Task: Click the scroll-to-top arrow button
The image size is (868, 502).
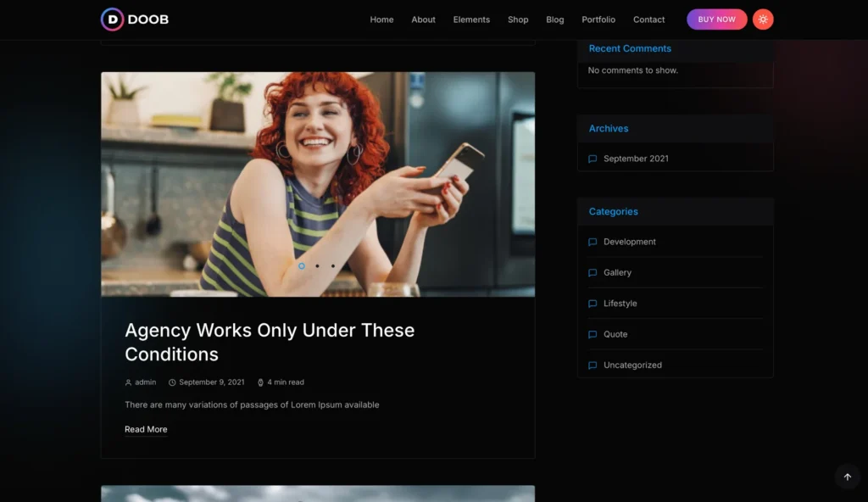Action: [x=847, y=477]
